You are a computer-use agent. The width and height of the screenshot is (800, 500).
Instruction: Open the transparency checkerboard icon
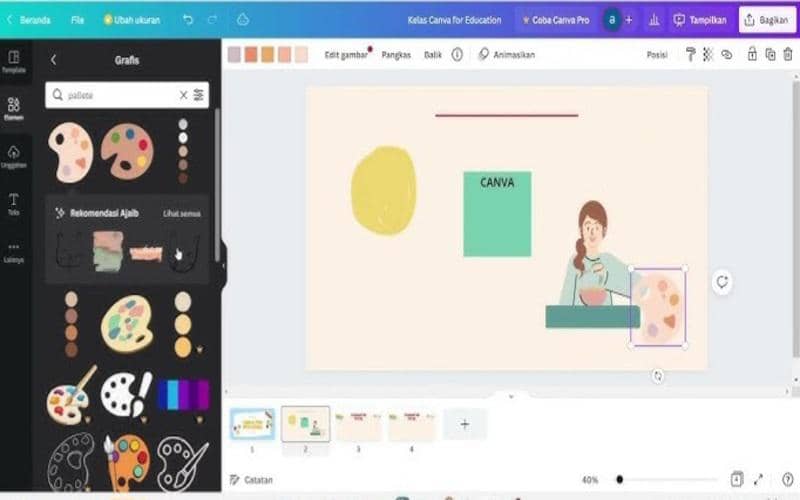point(708,54)
